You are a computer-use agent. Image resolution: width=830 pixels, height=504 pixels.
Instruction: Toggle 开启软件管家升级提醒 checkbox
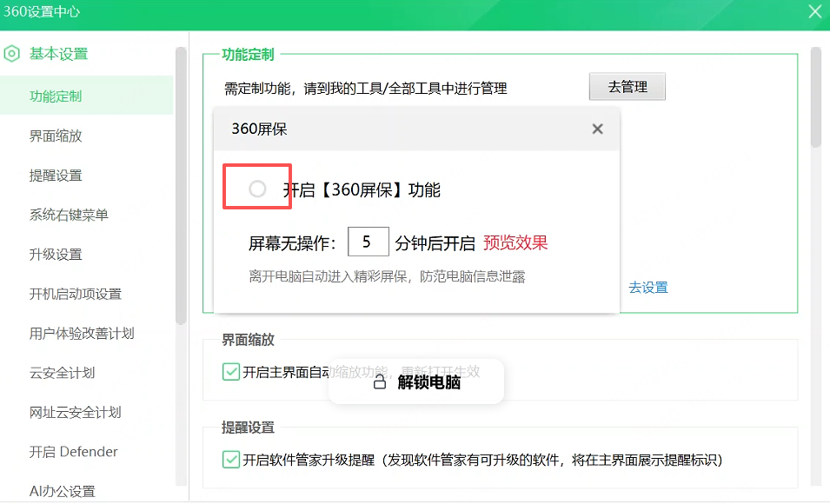point(231,459)
